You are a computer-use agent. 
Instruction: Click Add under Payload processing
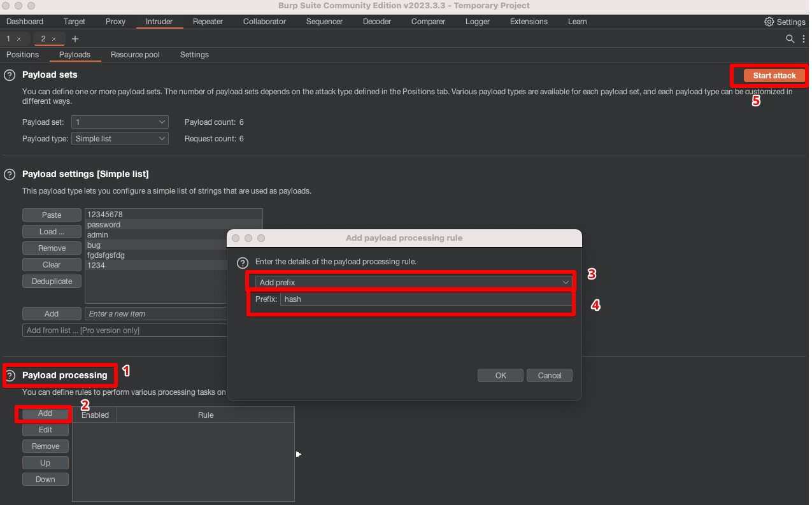click(45, 413)
